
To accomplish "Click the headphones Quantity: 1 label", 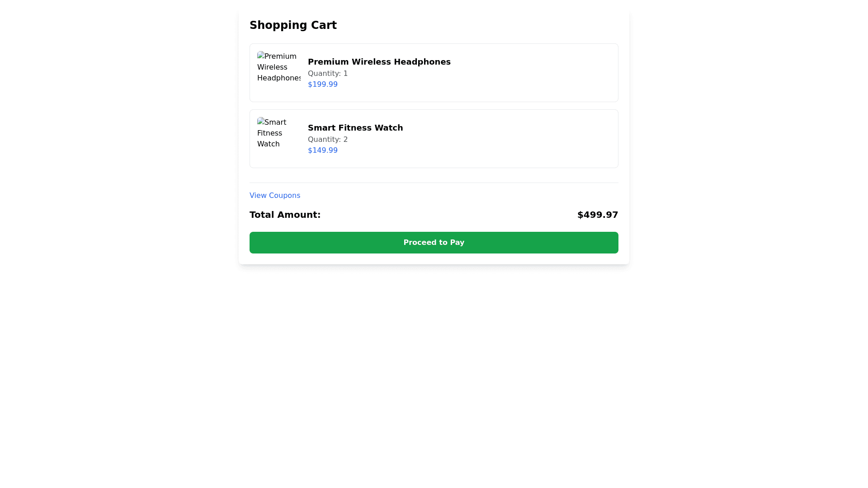I will click(327, 74).
